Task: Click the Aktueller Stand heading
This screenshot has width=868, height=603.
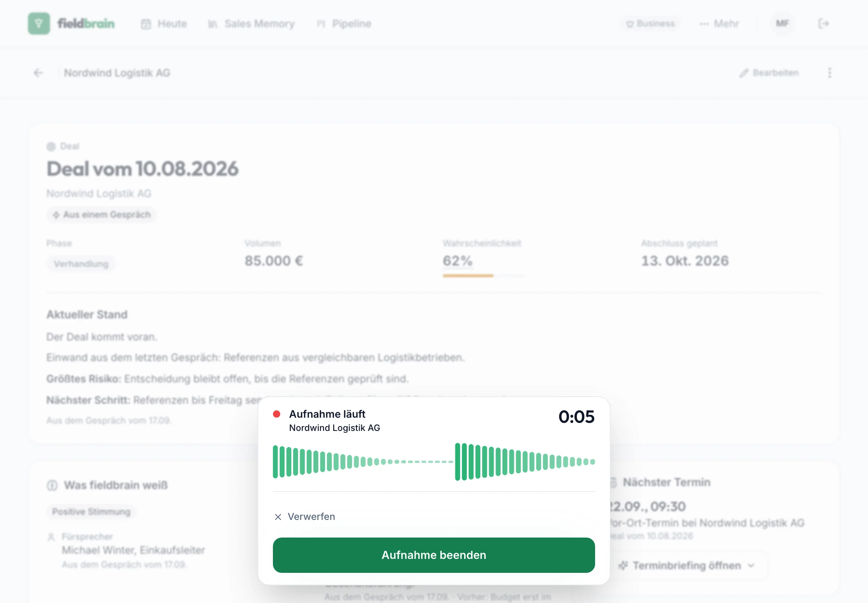Action: (x=87, y=314)
